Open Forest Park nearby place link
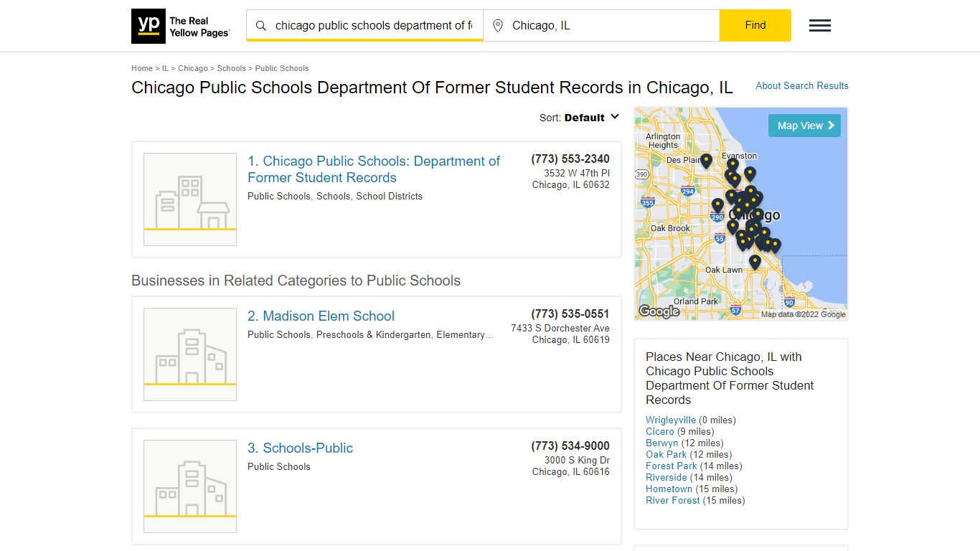The height and width of the screenshot is (551, 980). (x=672, y=466)
